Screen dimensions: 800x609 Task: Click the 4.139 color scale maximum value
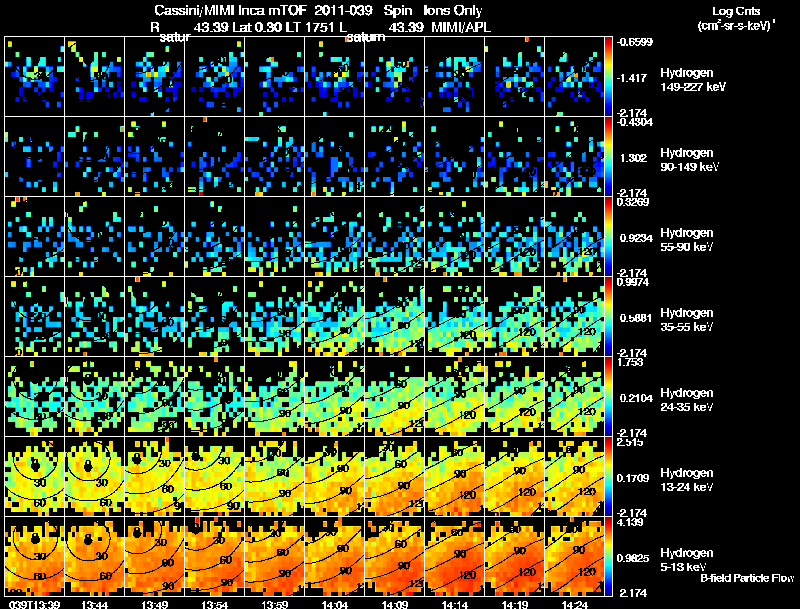coord(630,522)
